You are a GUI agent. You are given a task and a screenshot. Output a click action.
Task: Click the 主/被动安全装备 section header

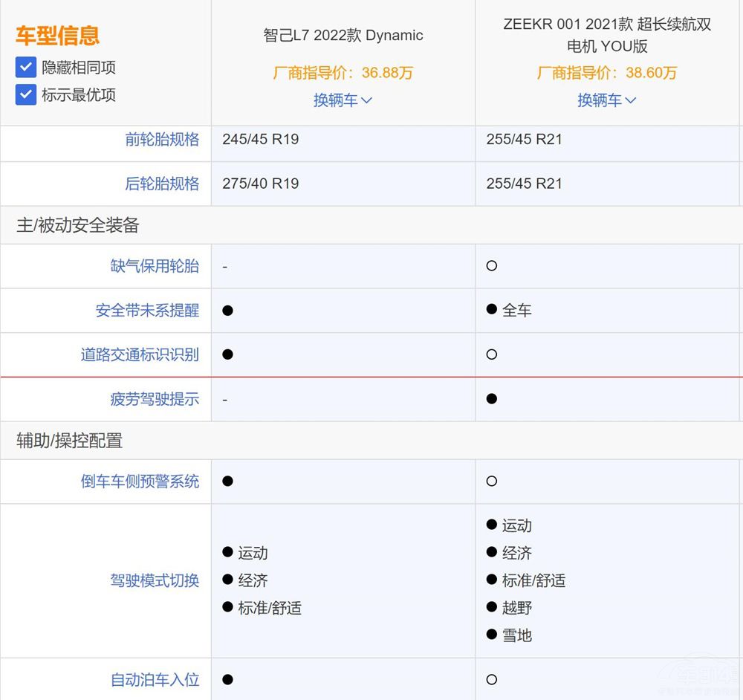[78, 225]
